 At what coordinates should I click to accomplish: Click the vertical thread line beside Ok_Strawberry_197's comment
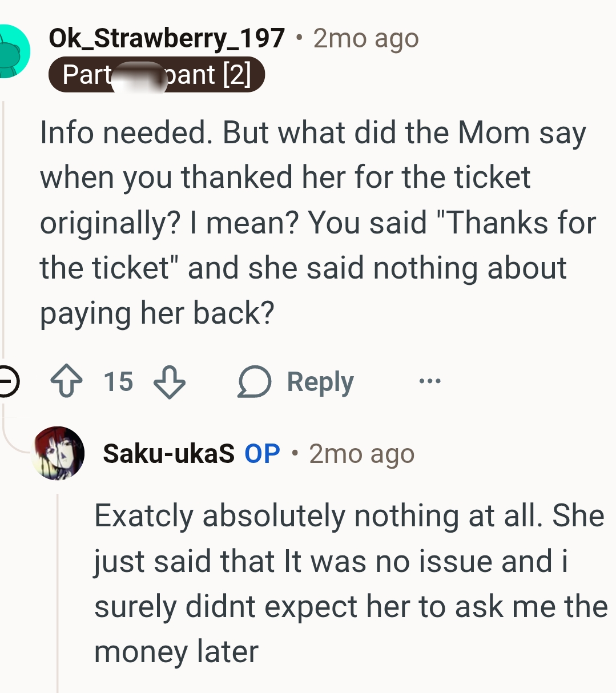(x=3, y=228)
